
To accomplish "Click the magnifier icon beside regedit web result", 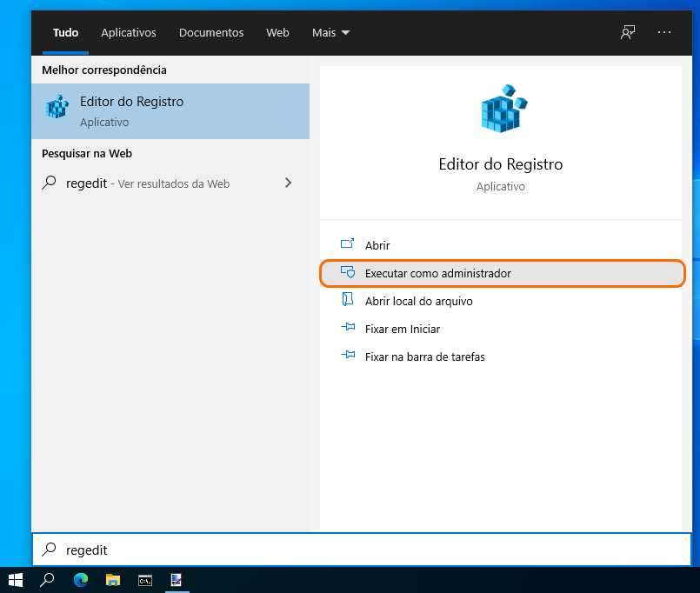I will (49, 183).
